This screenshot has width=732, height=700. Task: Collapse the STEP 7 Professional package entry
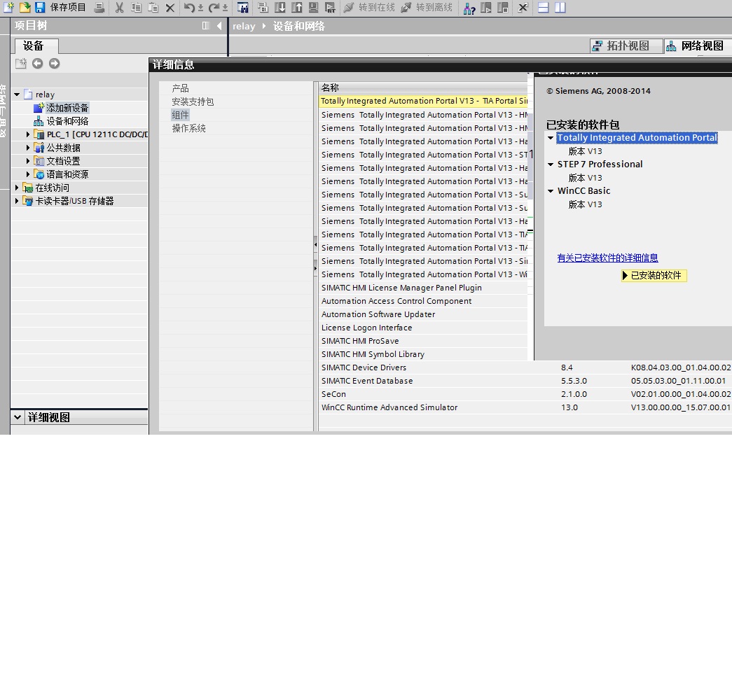tap(551, 164)
